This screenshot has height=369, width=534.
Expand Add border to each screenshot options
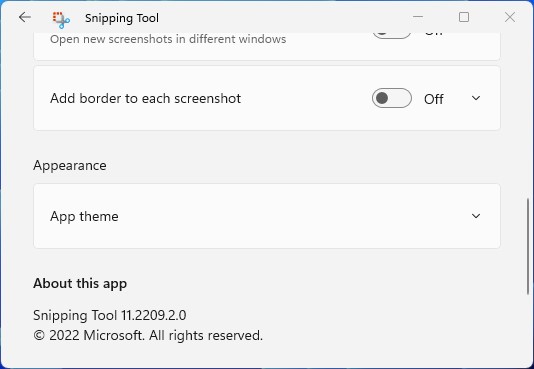(476, 98)
